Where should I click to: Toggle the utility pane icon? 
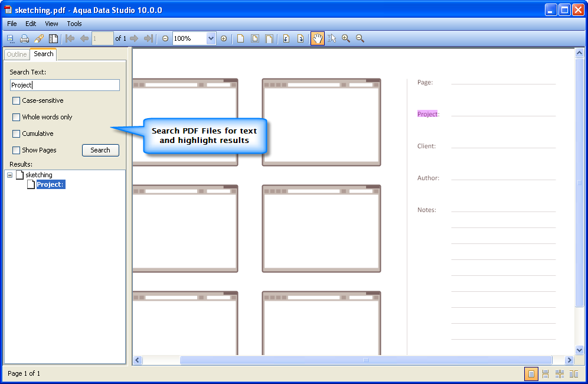point(53,38)
